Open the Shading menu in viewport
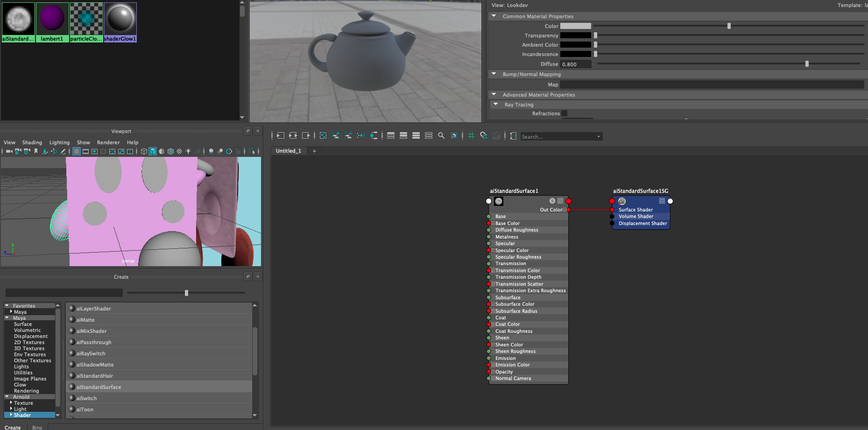 [x=32, y=142]
